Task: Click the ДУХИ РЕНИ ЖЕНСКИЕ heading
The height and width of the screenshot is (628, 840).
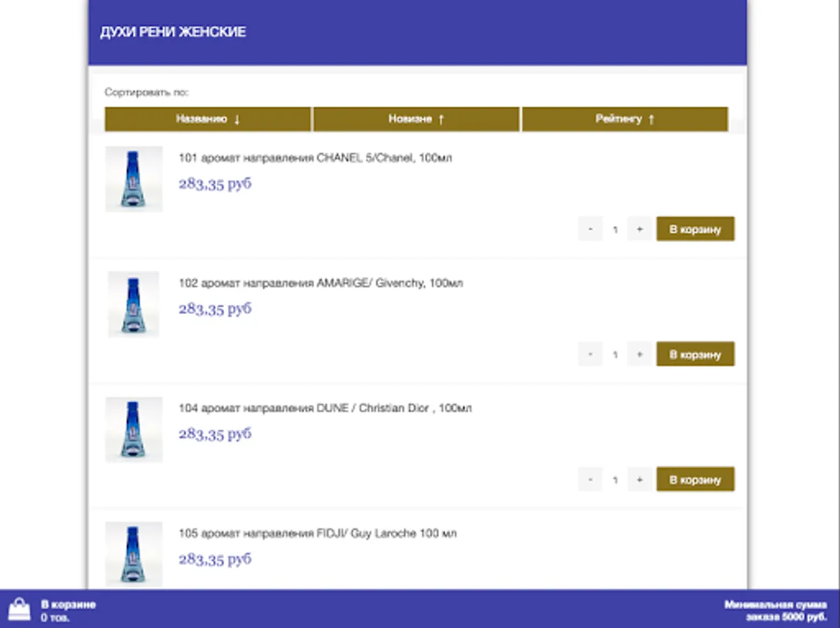Action: point(173,32)
